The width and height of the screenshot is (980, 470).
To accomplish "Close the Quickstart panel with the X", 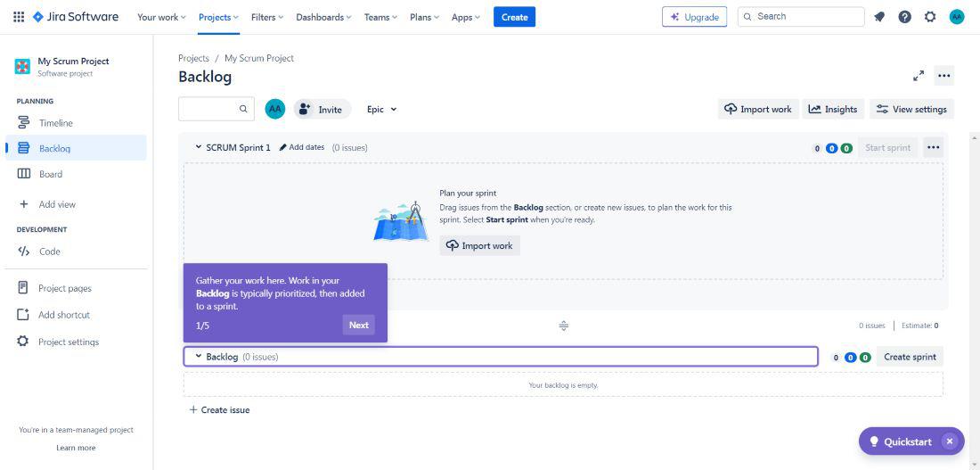I will coord(950,441).
